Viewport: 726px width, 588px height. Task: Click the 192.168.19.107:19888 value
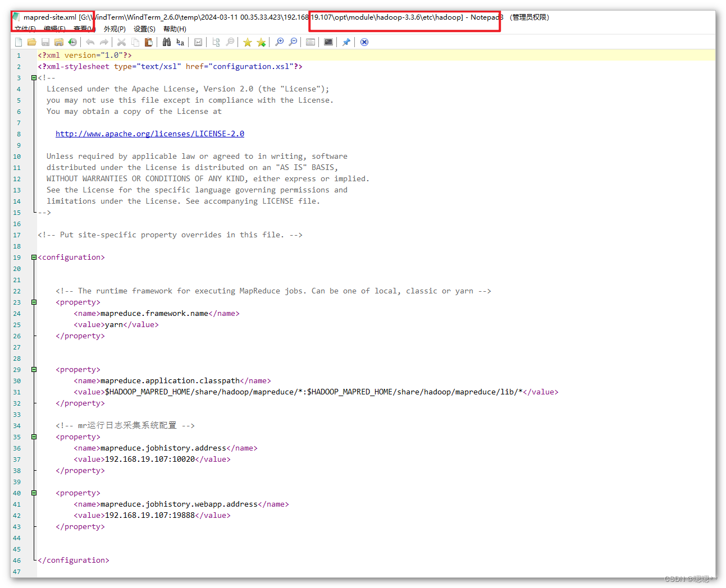point(150,515)
